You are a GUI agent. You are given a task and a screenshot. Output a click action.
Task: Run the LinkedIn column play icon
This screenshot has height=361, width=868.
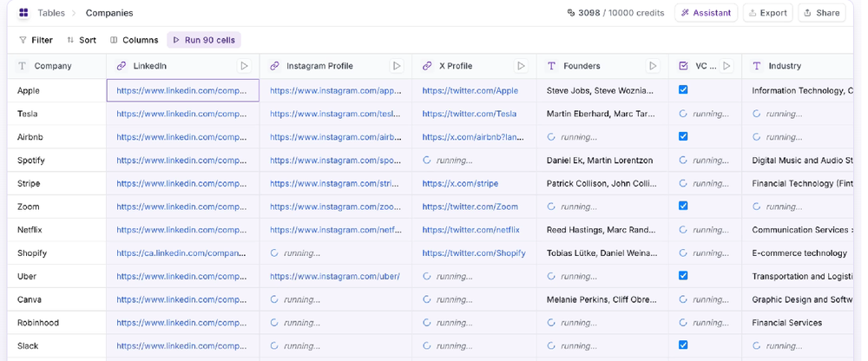tap(244, 66)
